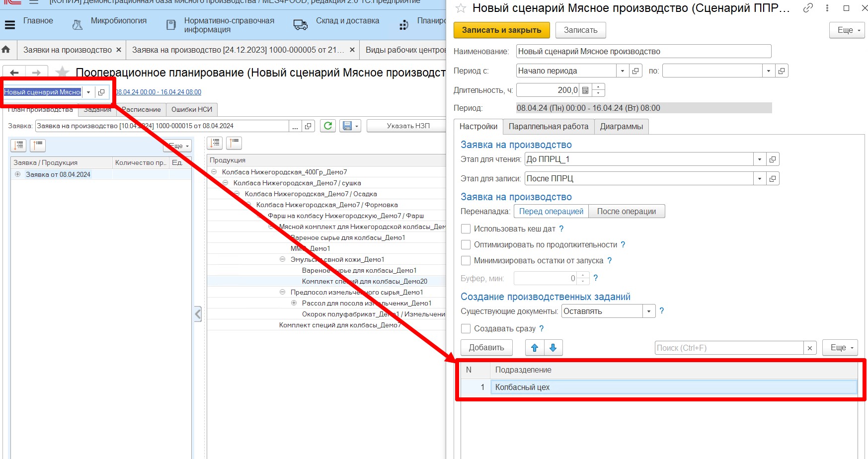Check Минимизировать остатки от запуска
The height and width of the screenshot is (459, 868).
point(466,261)
